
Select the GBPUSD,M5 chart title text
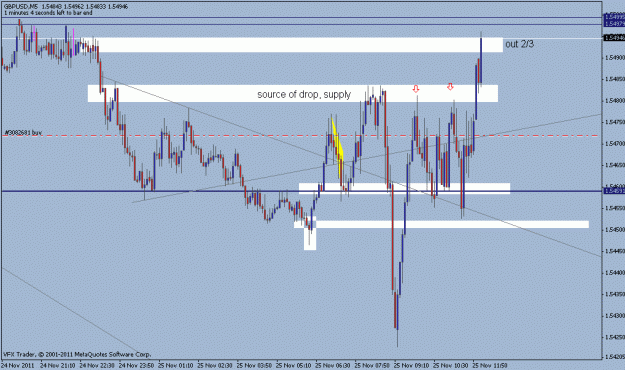(x=21, y=7)
